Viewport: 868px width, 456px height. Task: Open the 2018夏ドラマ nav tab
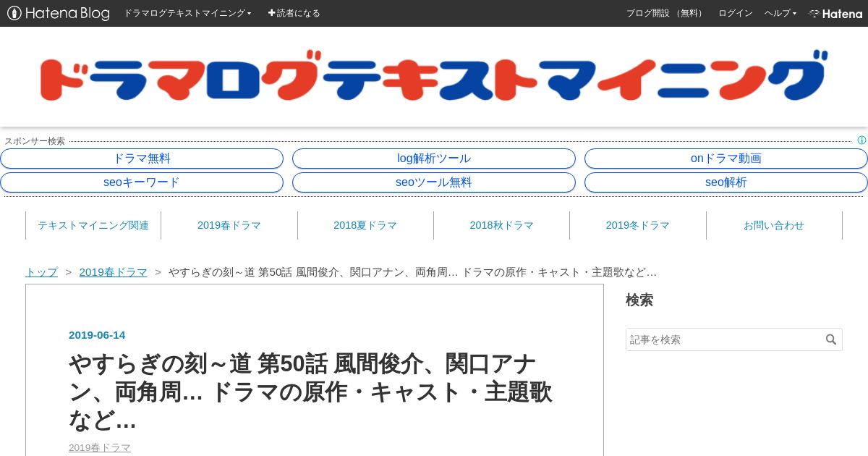[x=365, y=225]
